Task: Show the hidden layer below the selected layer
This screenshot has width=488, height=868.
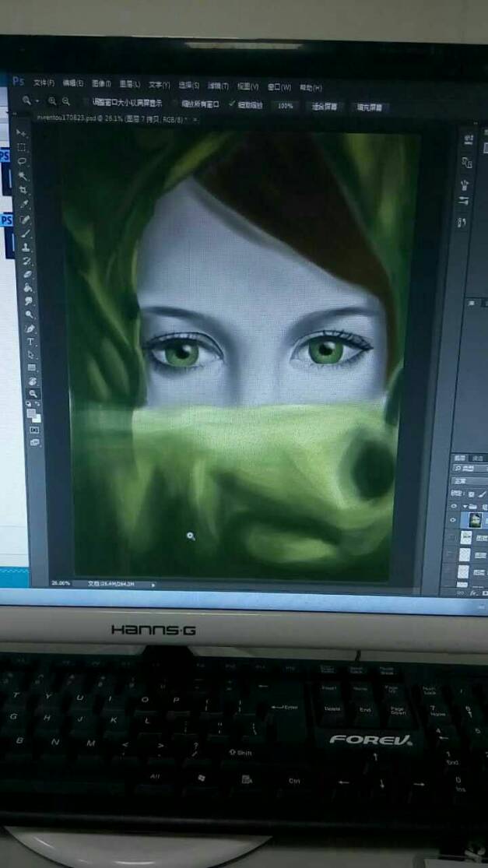Action: point(451,537)
